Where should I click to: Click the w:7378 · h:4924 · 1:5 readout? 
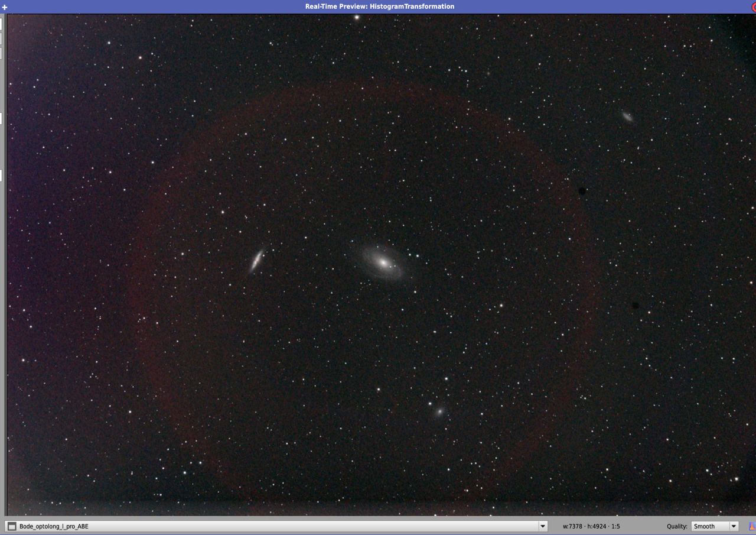point(591,526)
